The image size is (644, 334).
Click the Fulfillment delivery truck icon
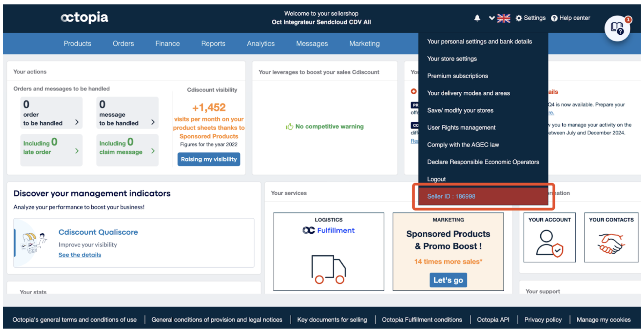click(329, 269)
